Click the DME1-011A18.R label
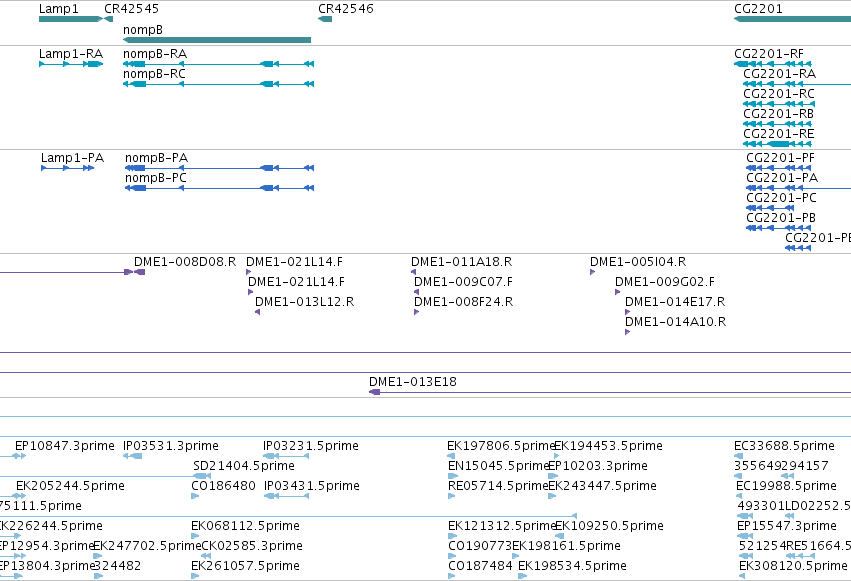The image size is (851, 581). pos(462,262)
